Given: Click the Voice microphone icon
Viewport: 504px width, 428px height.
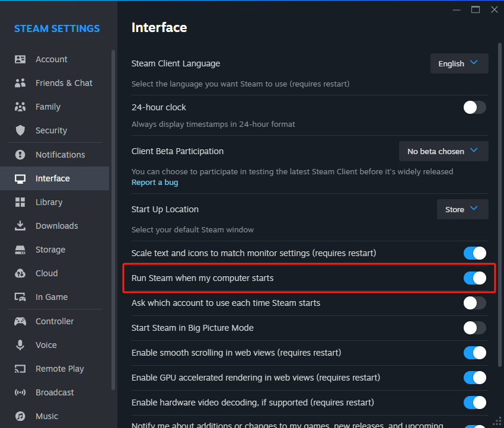Looking at the screenshot, I should 20,345.
